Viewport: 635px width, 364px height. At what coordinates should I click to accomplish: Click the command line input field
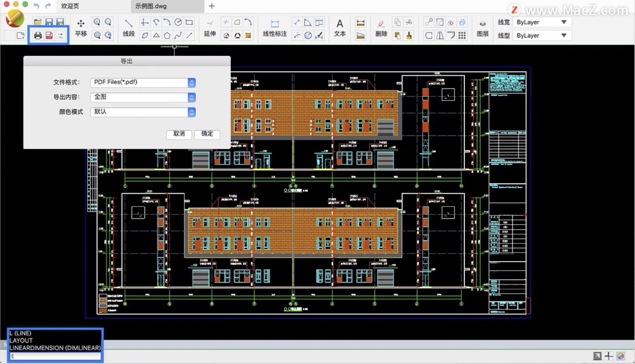tap(55, 356)
